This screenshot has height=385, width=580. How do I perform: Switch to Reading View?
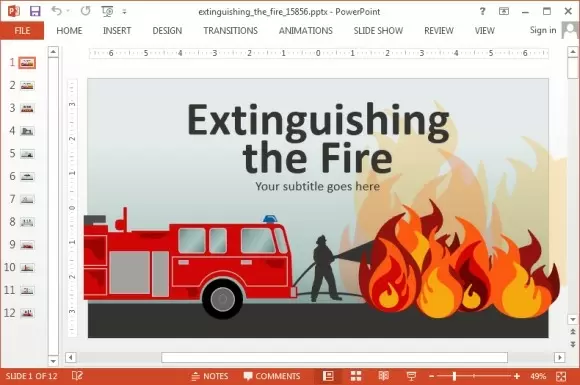click(x=384, y=376)
